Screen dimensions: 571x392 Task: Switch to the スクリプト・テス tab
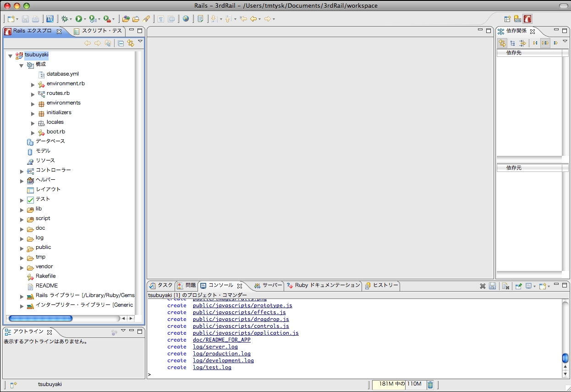tap(98, 31)
